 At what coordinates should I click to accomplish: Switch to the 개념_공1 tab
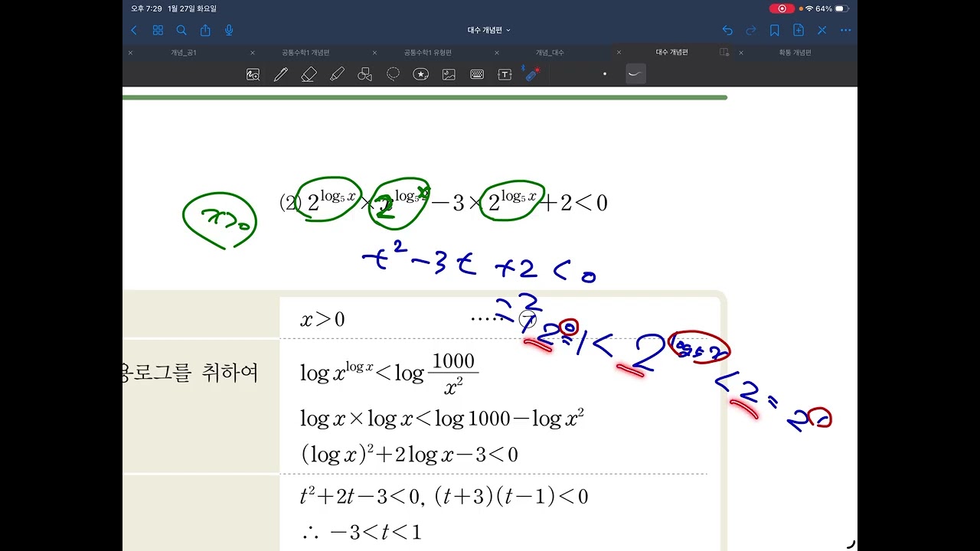pyautogui.click(x=184, y=53)
